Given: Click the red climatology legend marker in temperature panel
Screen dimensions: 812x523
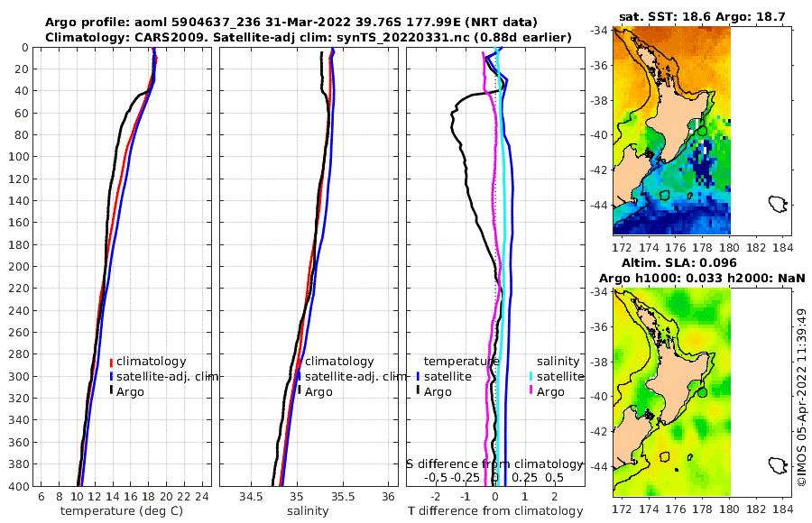Looking at the screenshot, I should click(111, 362).
